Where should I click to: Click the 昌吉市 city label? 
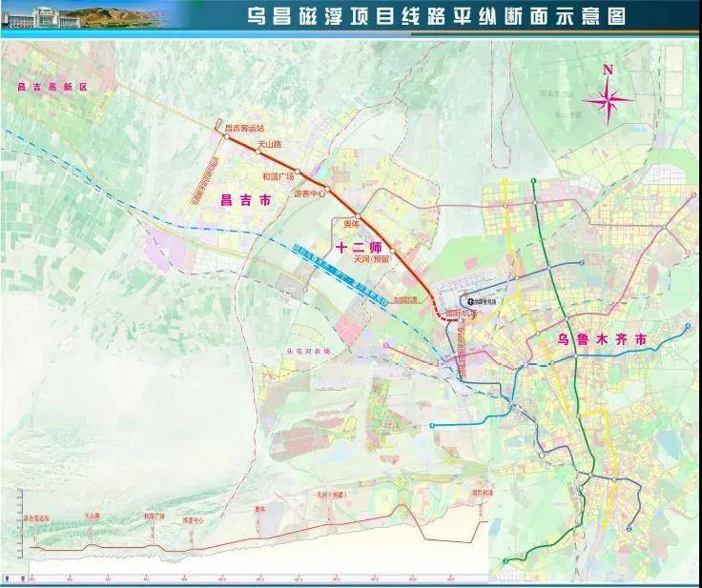(x=246, y=200)
